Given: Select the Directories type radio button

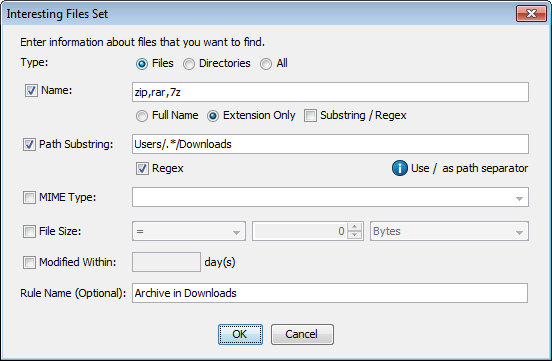Looking at the screenshot, I should coord(189,64).
